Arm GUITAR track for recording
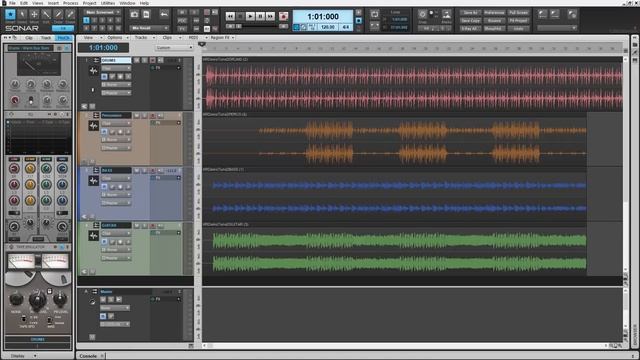The width and height of the screenshot is (640, 360). pyautogui.click(x=153, y=225)
